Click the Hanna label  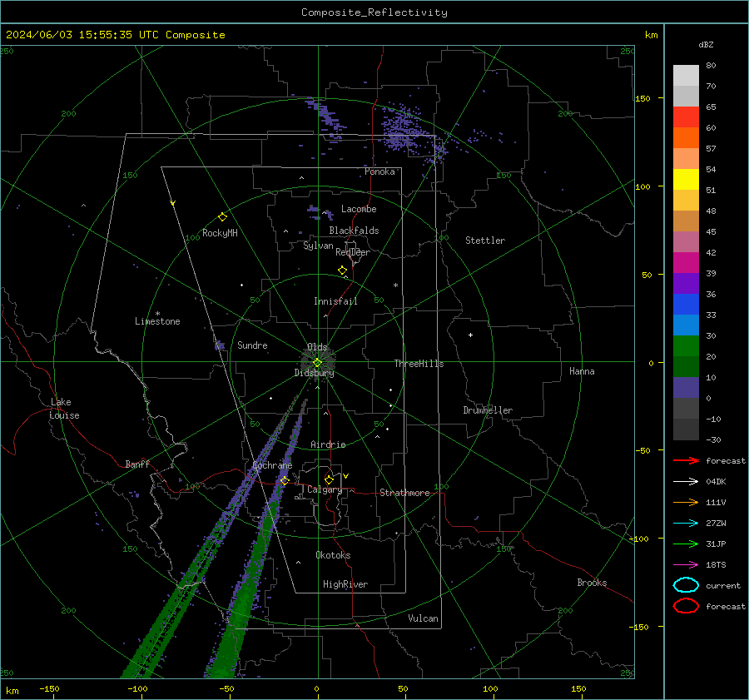pos(582,371)
